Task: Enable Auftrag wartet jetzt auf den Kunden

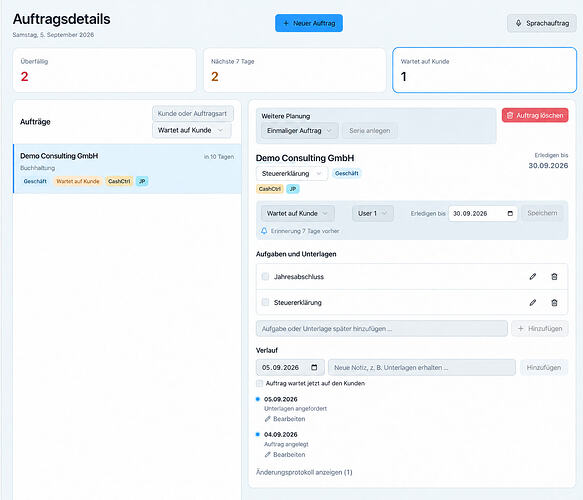Action: pos(260,383)
